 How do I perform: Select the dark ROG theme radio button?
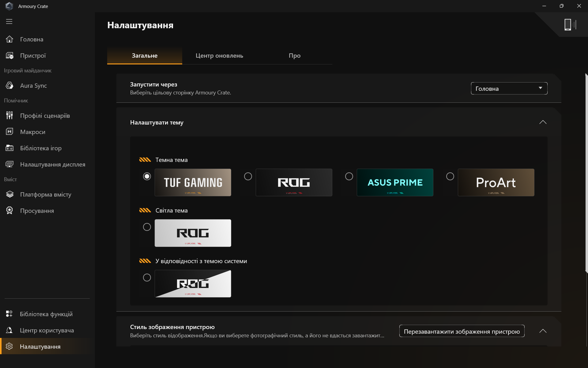point(248,176)
